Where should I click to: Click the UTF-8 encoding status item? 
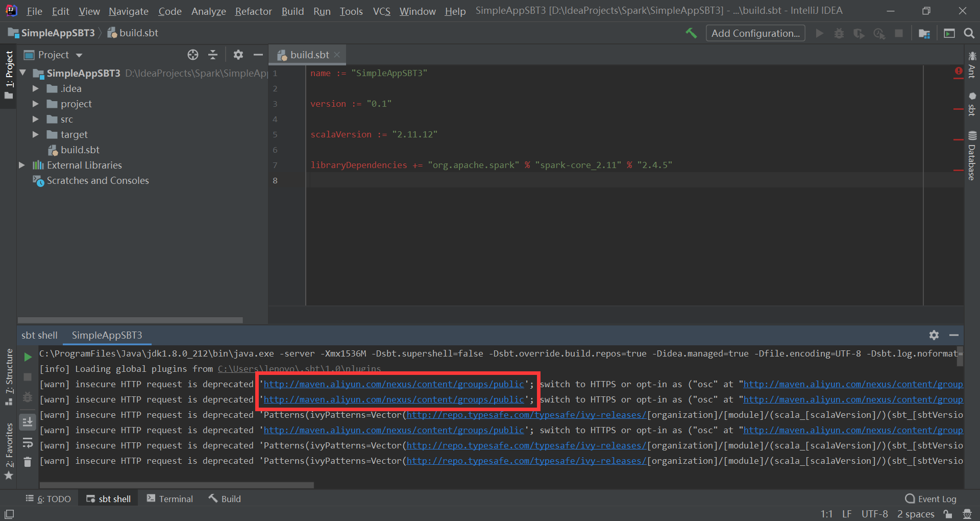[874, 514]
